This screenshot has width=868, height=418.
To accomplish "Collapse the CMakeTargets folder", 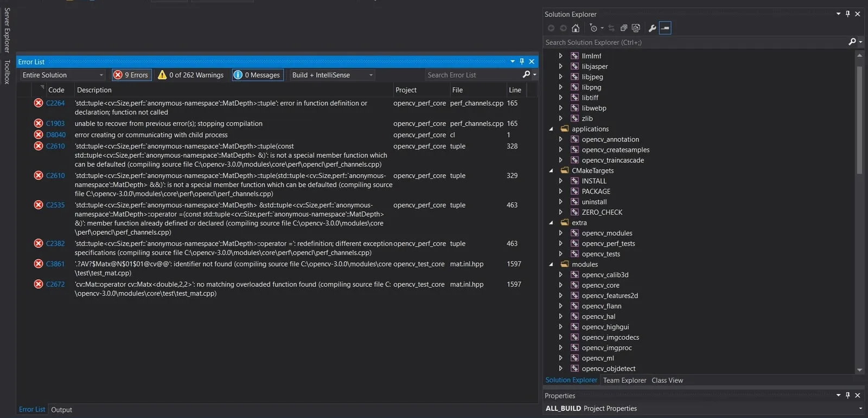I will tap(551, 171).
